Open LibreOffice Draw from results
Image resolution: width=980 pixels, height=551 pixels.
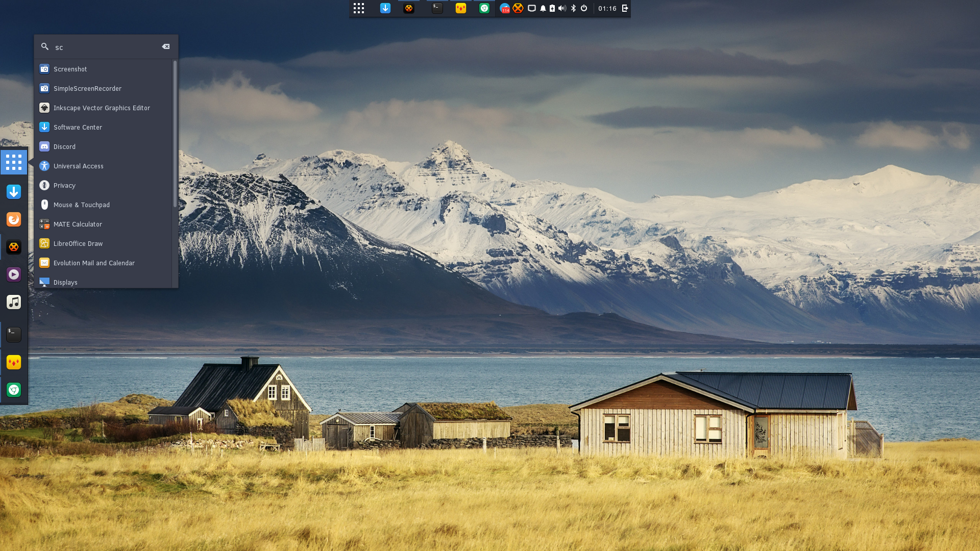[103, 243]
